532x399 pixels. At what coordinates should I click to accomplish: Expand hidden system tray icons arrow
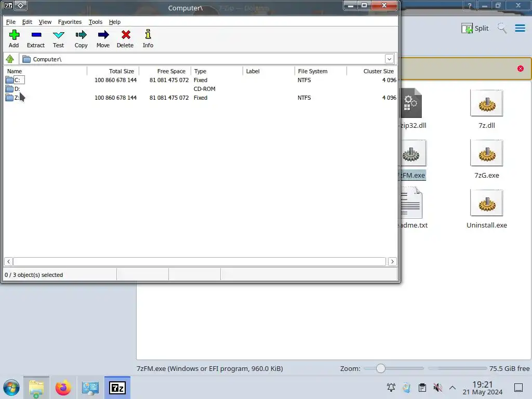[453, 388]
